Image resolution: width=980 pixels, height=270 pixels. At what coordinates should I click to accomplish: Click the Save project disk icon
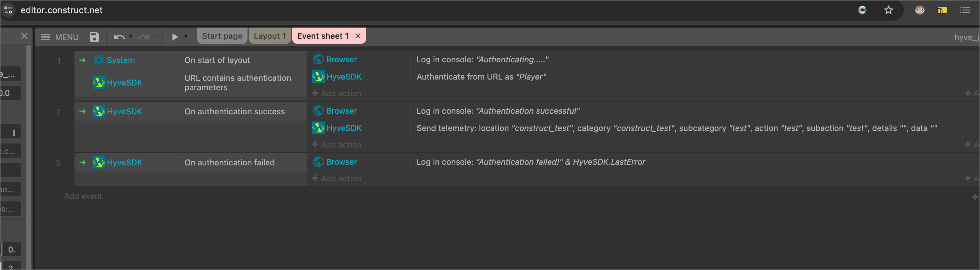[x=94, y=37]
